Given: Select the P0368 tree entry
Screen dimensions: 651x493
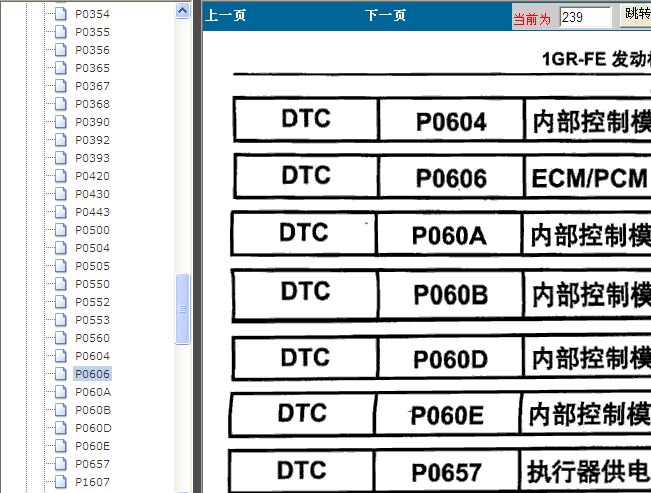Looking at the screenshot, I should tap(92, 104).
